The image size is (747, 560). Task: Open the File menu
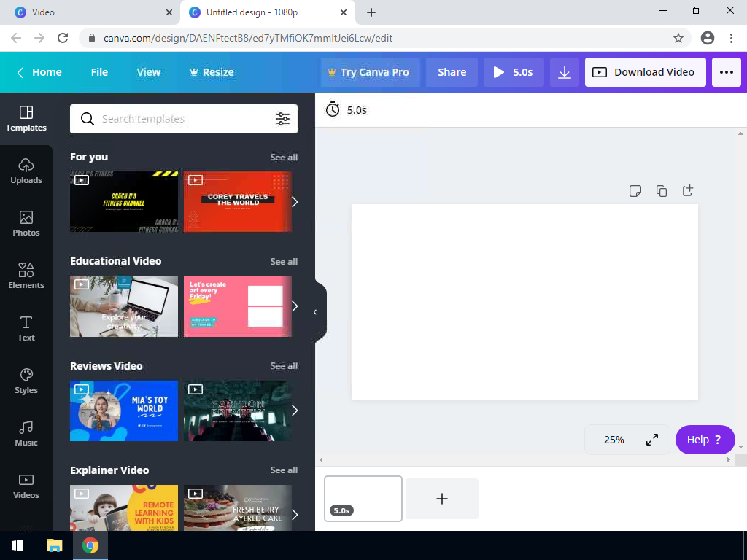pos(99,72)
